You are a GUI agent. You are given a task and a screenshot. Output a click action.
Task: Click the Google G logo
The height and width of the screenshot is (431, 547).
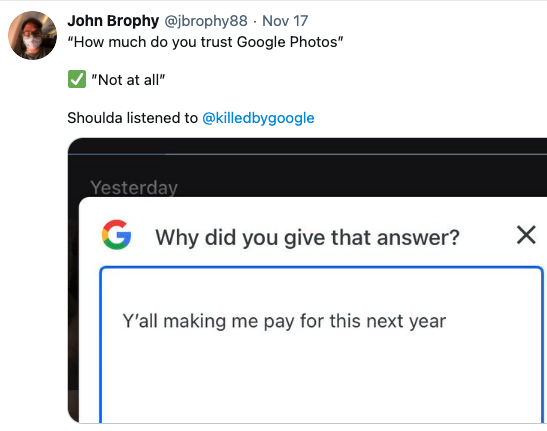point(117,235)
